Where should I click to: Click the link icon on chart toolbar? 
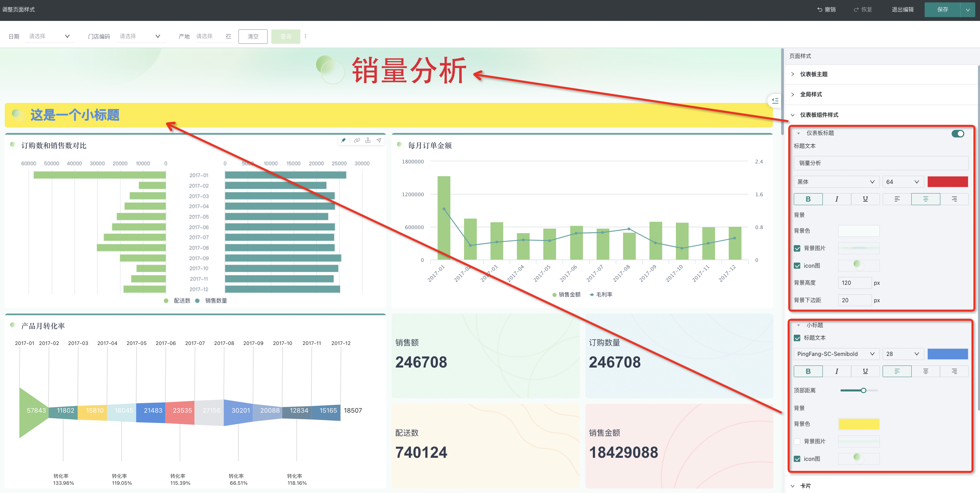pos(356,140)
